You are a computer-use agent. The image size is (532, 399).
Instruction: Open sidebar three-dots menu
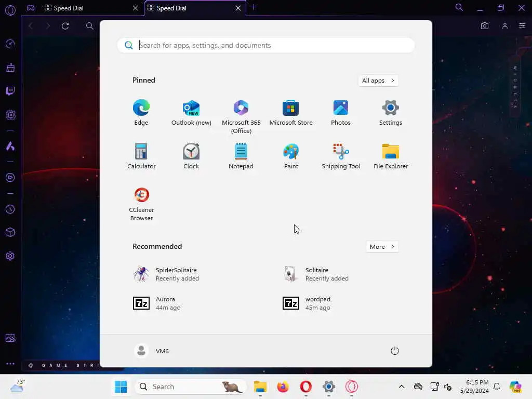[10, 363]
